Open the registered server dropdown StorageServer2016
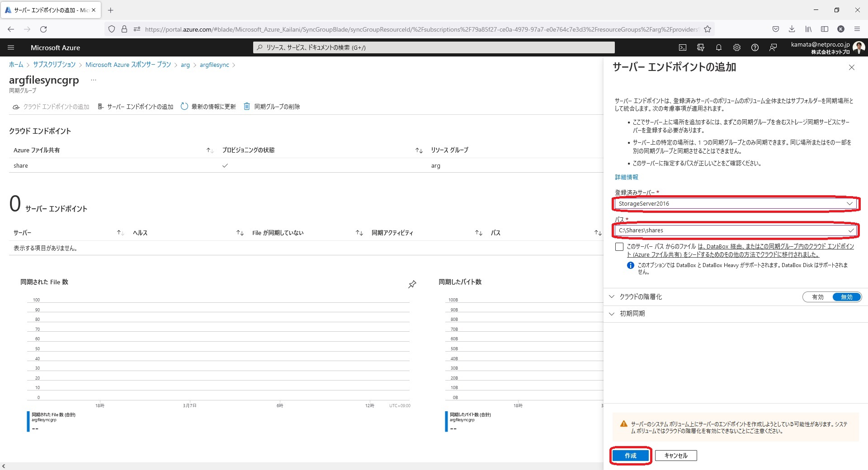Screen dimensions: 868x470 pos(736,204)
